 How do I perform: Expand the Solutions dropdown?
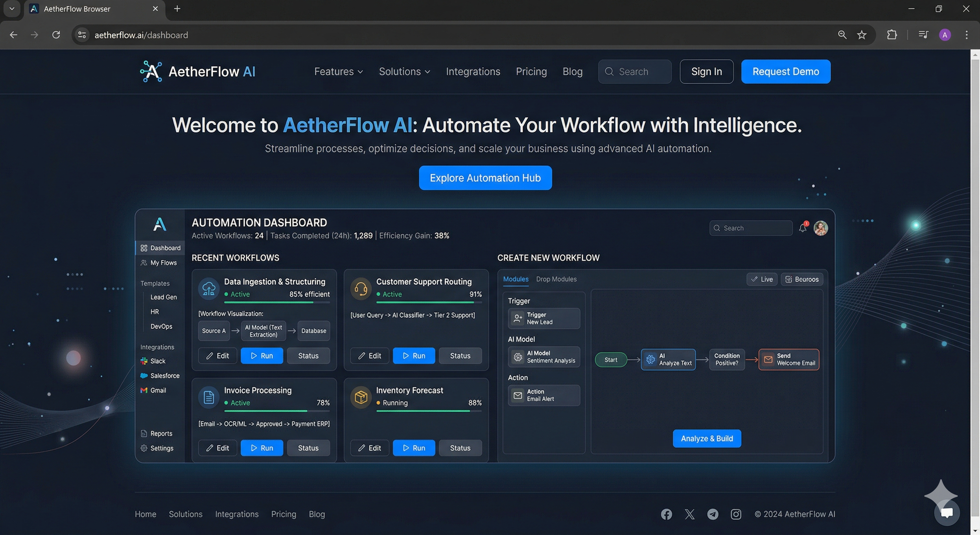coord(404,71)
